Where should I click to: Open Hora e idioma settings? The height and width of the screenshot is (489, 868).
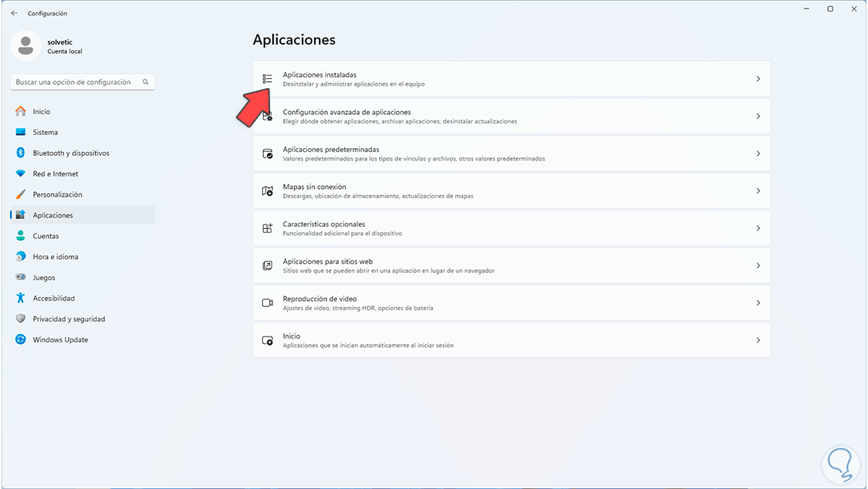(x=55, y=257)
